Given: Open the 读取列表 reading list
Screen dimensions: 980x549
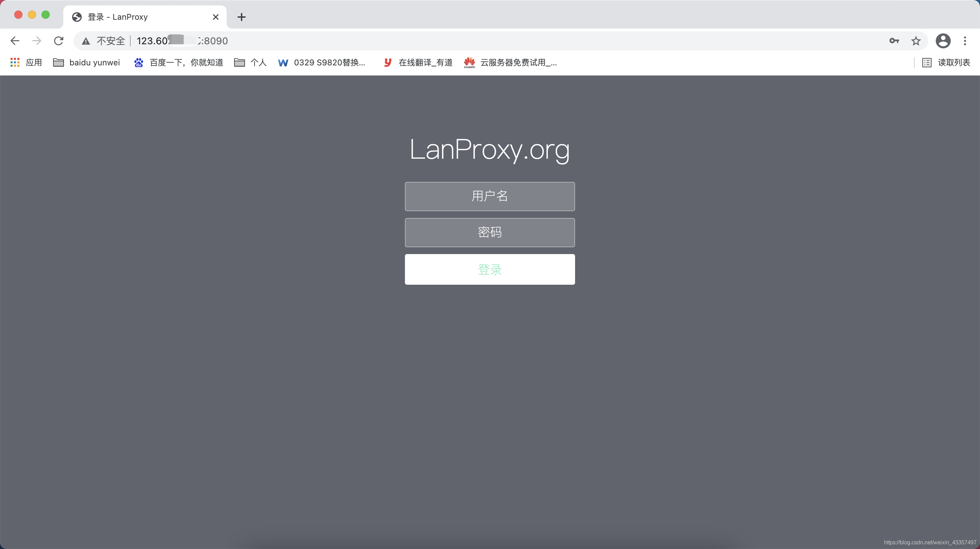Looking at the screenshot, I should 946,62.
